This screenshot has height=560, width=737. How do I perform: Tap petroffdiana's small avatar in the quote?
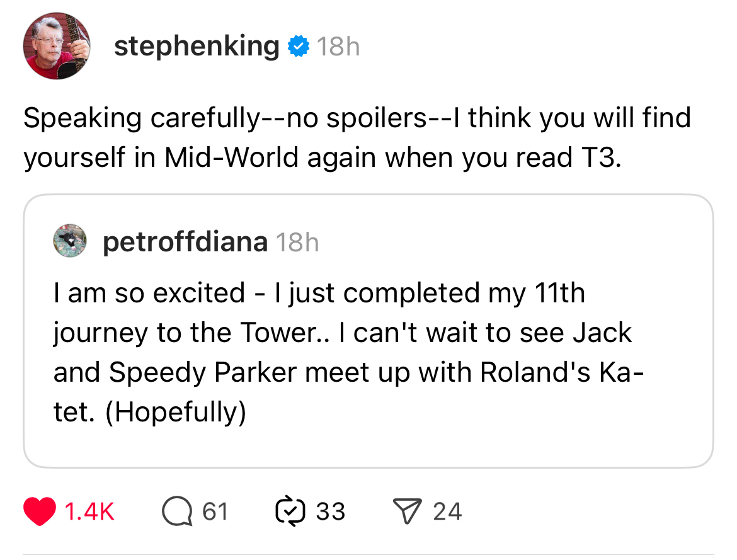pos(69,241)
